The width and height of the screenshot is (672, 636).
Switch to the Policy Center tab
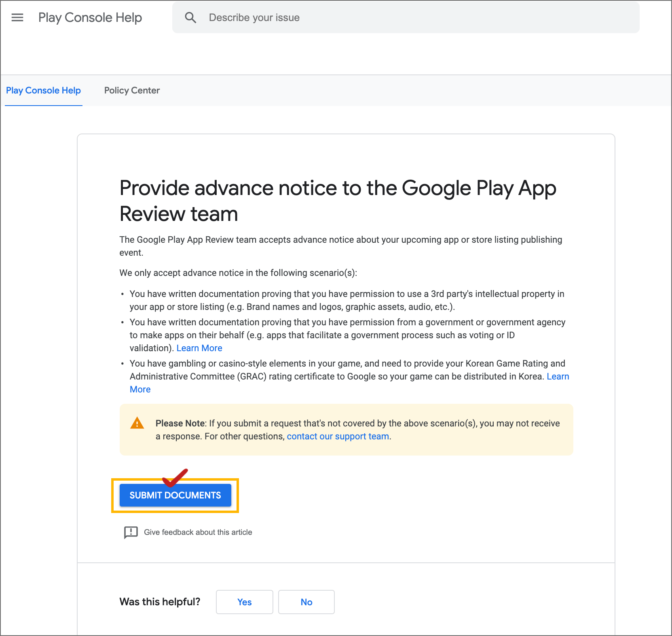pyautogui.click(x=132, y=90)
